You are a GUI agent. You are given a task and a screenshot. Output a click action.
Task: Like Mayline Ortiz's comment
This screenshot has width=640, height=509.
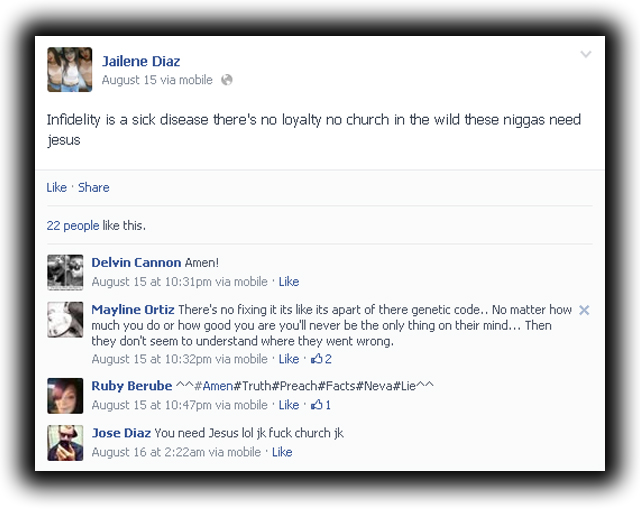coord(289,359)
